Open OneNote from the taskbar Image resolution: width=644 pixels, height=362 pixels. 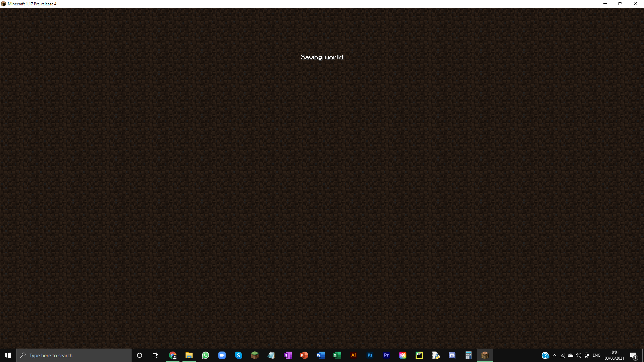click(288, 355)
